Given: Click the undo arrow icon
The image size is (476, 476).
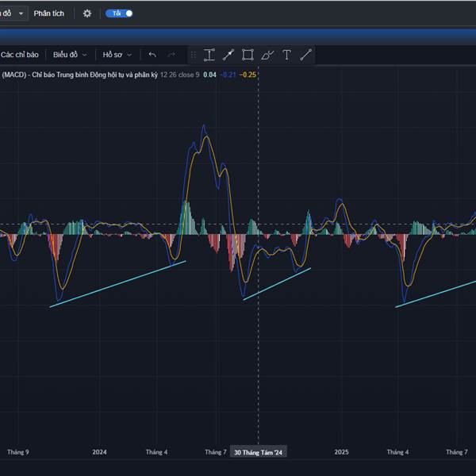Looking at the screenshot, I should click(x=152, y=55).
